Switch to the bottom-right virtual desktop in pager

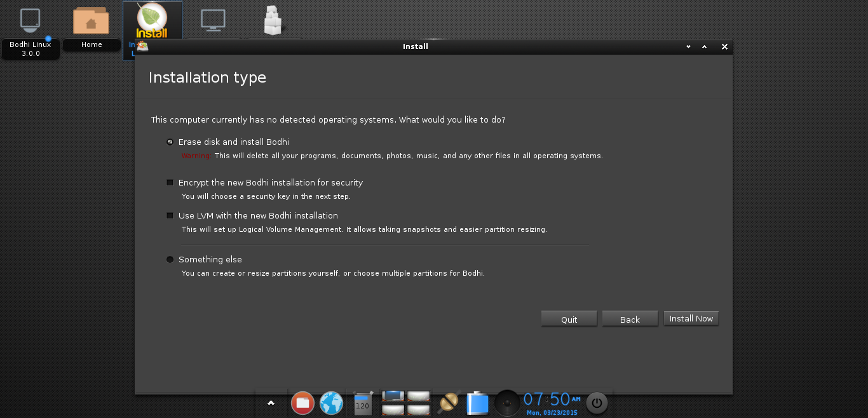click(419, 410)
